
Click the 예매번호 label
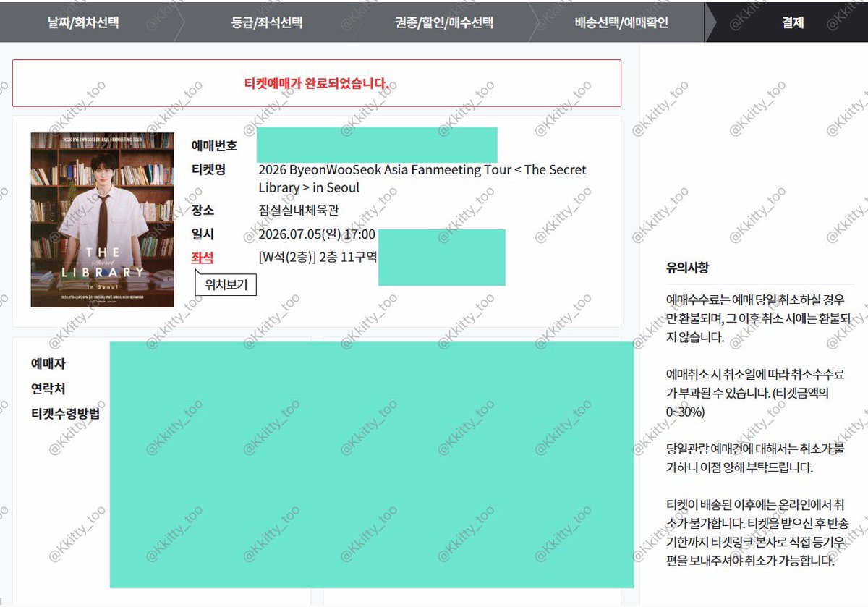[x=214, y=145]
